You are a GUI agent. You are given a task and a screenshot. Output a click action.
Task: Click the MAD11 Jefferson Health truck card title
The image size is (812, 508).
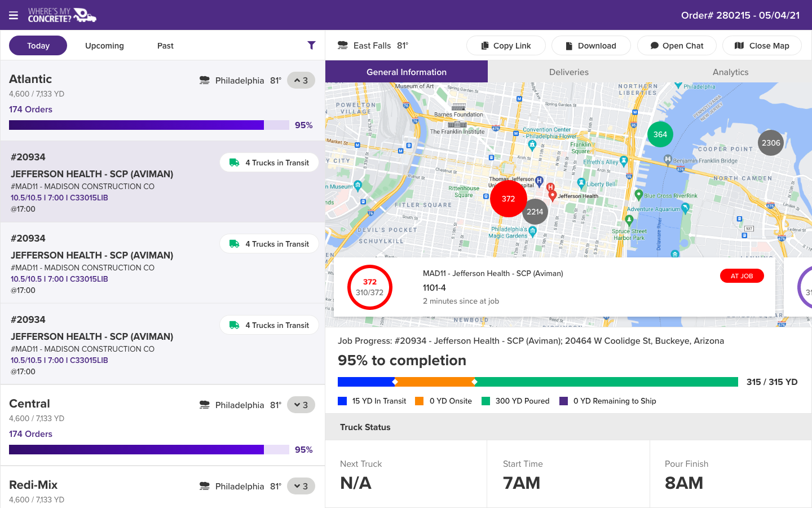[493, 273]
